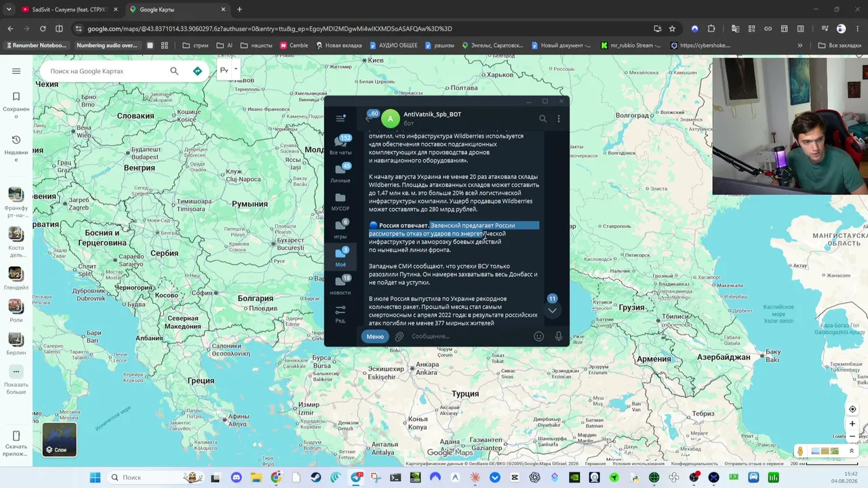Open the map Layers thumbnail
The image size is (868, 488).
[x=60, y=440]
